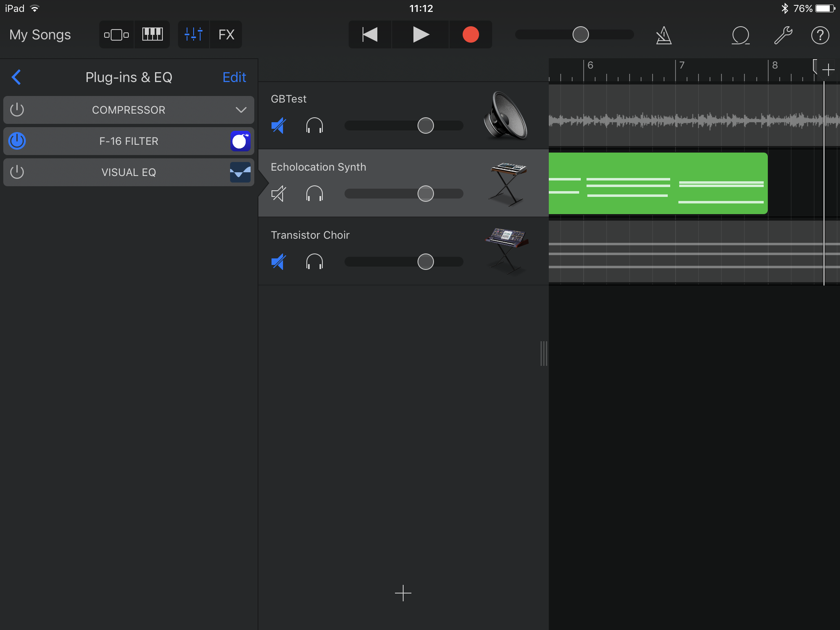Open the F-16 Filter plug-in icon
Viewport: 840px width, 630px height.
(240, 141)
